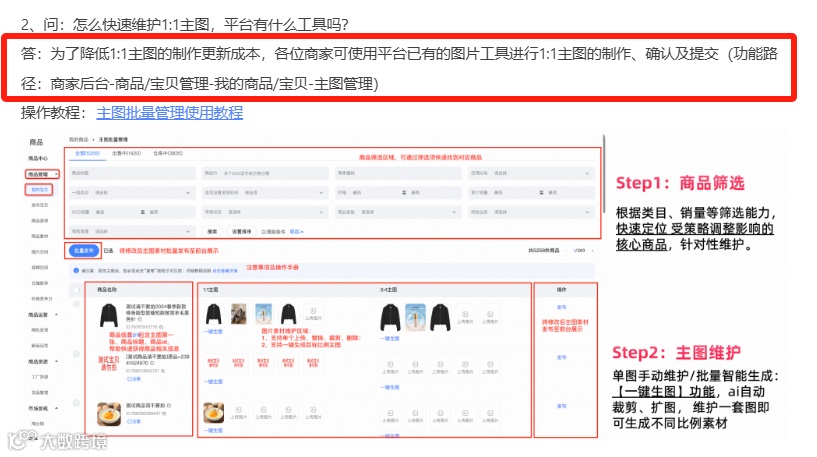Viewport: 817px width, 457px height.
Task: Click fourth 3:4 upload icon in jacket row
Action: pos(465,316)
